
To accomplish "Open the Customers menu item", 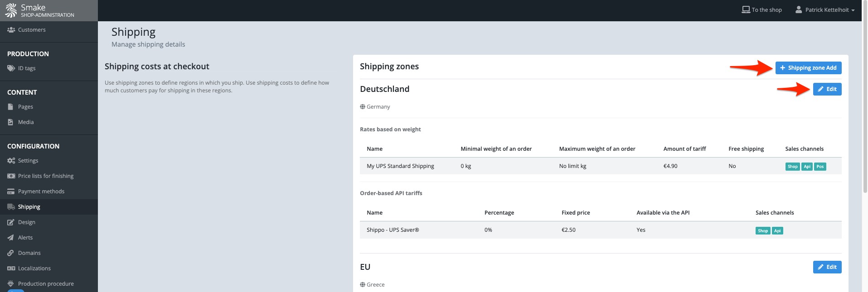I will [x=49, y=30].
